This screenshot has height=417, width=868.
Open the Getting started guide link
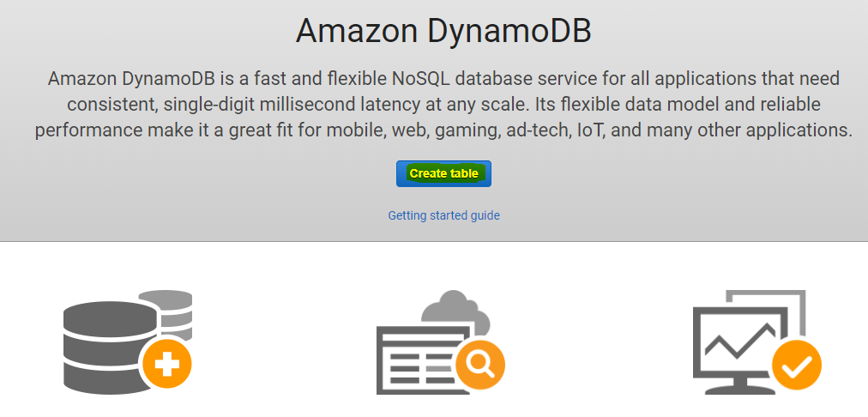[x=443, y=215]
